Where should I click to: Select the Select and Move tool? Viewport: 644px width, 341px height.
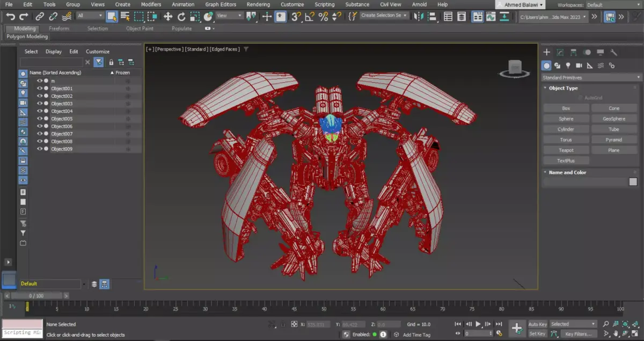coord(168,16)
